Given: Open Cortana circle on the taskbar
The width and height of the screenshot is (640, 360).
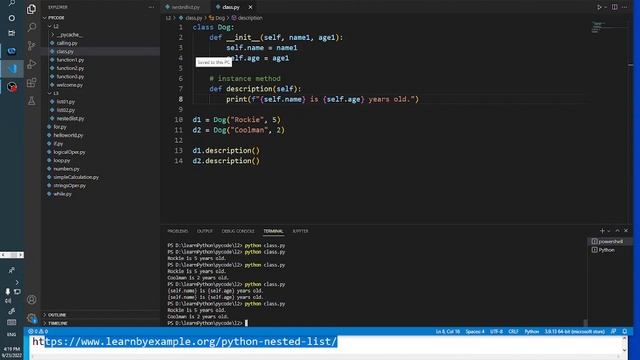Looking at the screenshot, I should point(11,18).
